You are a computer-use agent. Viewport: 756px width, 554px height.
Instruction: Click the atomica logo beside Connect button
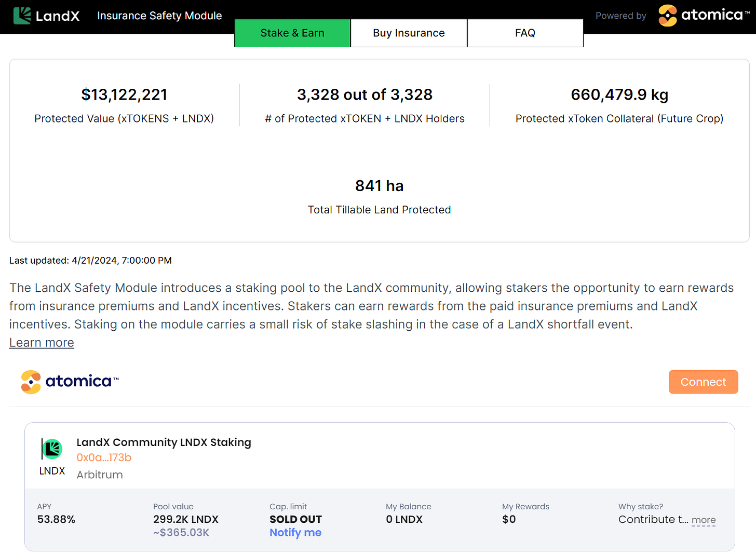coord(70,382)
